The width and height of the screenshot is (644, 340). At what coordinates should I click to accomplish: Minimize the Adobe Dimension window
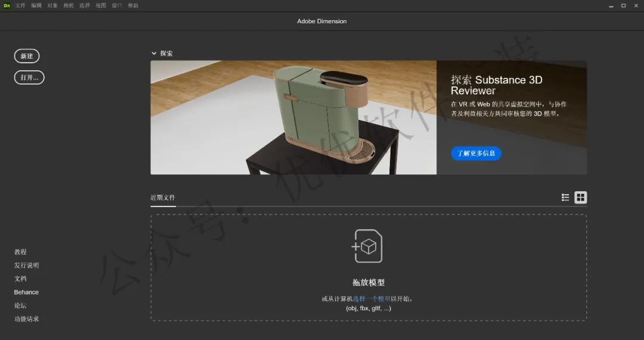click(611, 6)
